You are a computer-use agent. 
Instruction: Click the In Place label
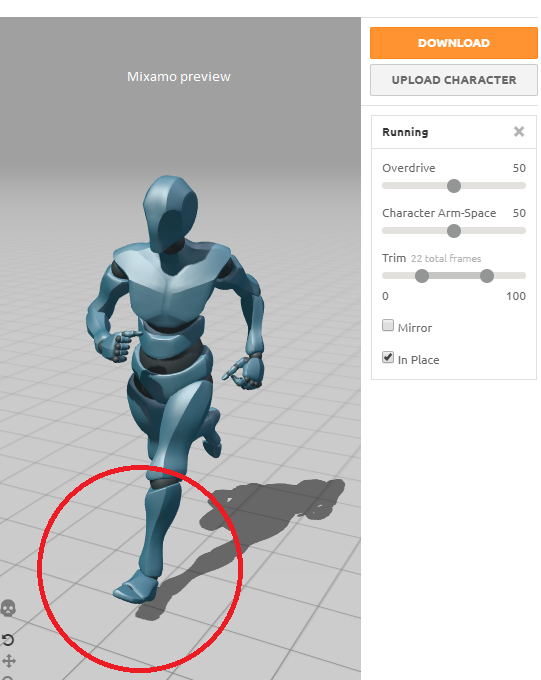pyautogui.click(x=418, y=360)
